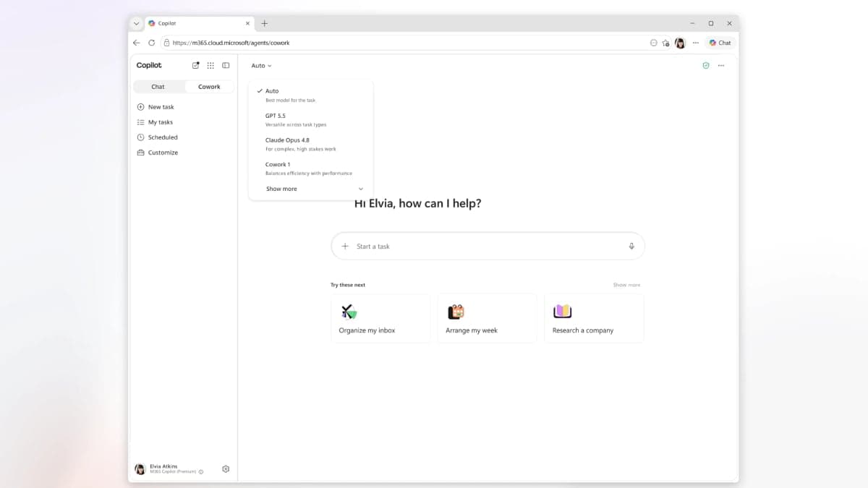
Task: Switch to the Chat tab
Action: (x=159, y=87)
